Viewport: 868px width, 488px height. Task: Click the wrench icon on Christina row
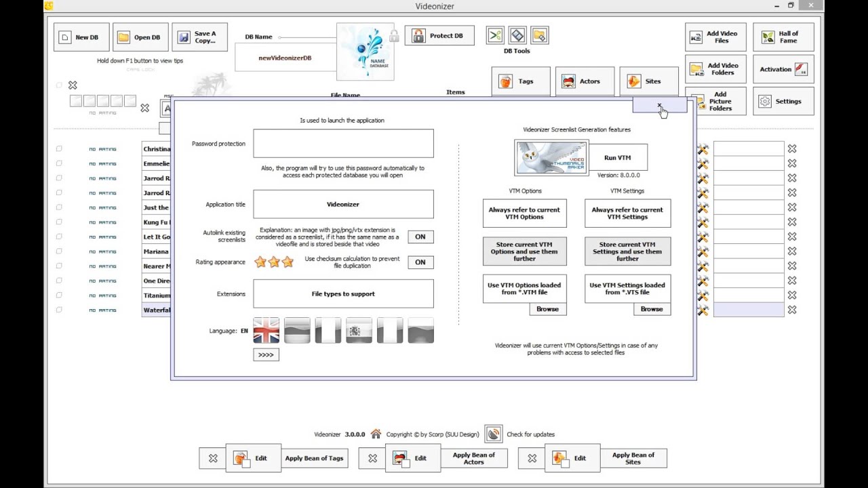tap(703, 149)
